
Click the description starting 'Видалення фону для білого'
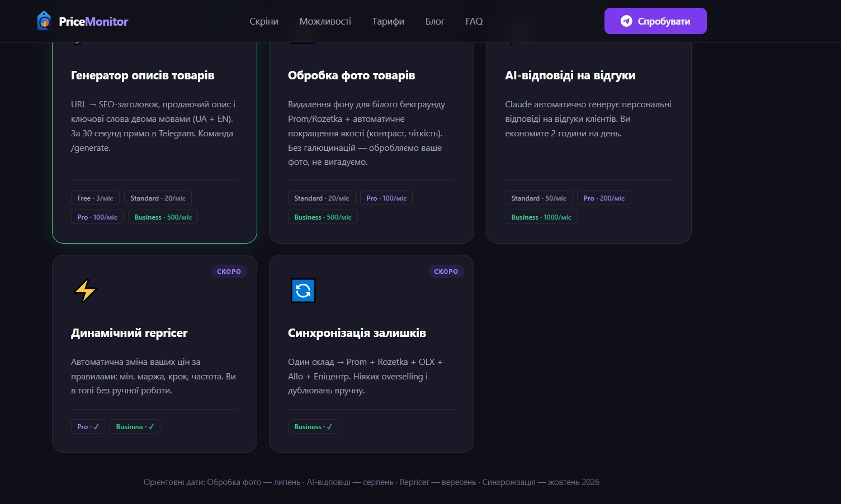(x=367, y=134)
